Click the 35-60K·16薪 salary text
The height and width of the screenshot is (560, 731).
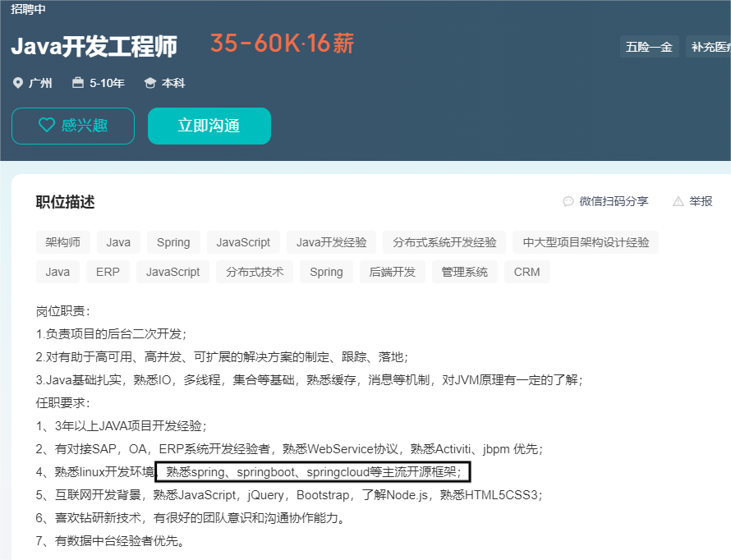coord(282,44)
